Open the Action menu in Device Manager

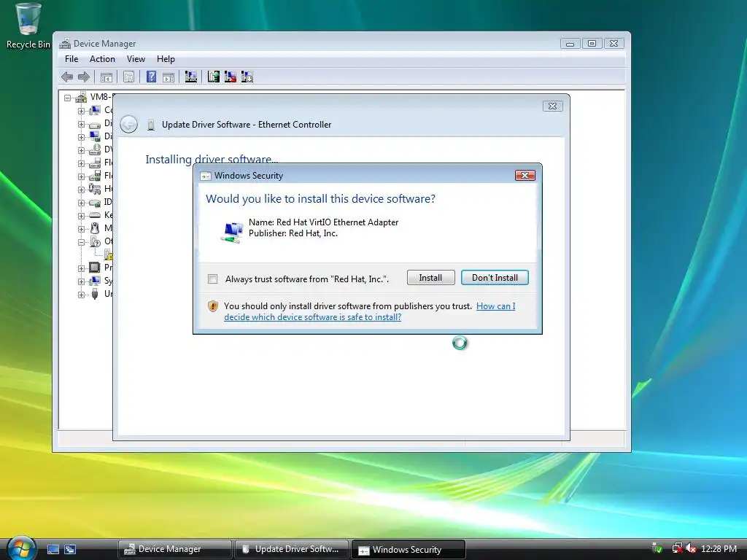click(x=102, y=59)
